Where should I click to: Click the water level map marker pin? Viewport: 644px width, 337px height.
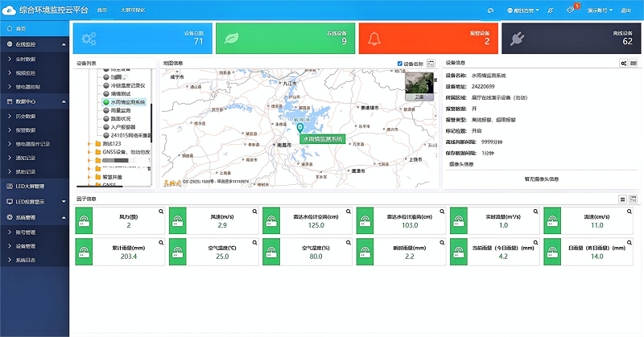300,127
